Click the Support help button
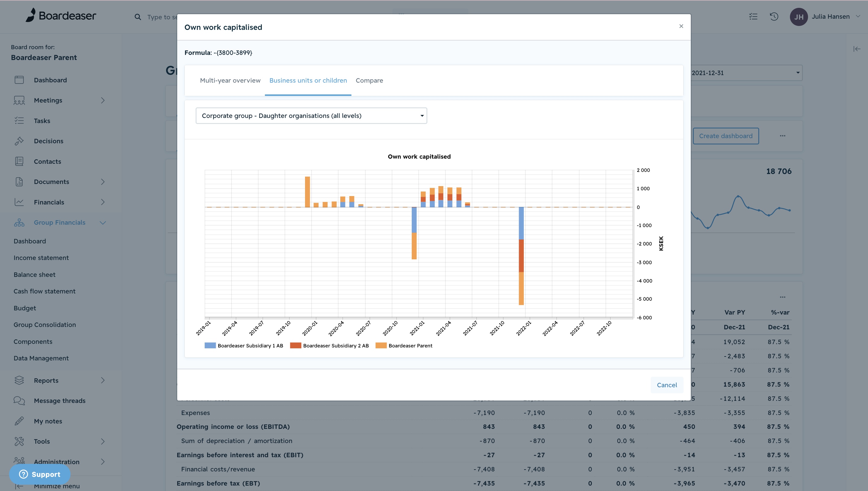Viewport: 868px width, 491px height. pyautogui.click(x=40, y=474)
